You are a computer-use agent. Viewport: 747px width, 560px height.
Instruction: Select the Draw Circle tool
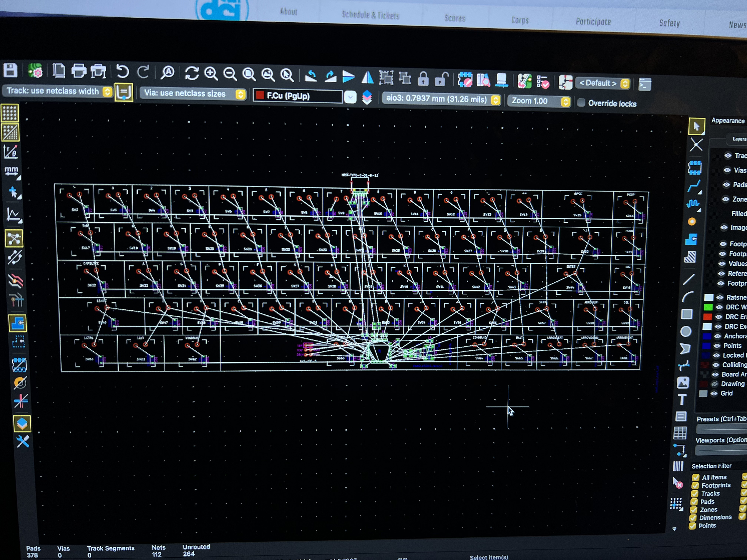[685, 331]
